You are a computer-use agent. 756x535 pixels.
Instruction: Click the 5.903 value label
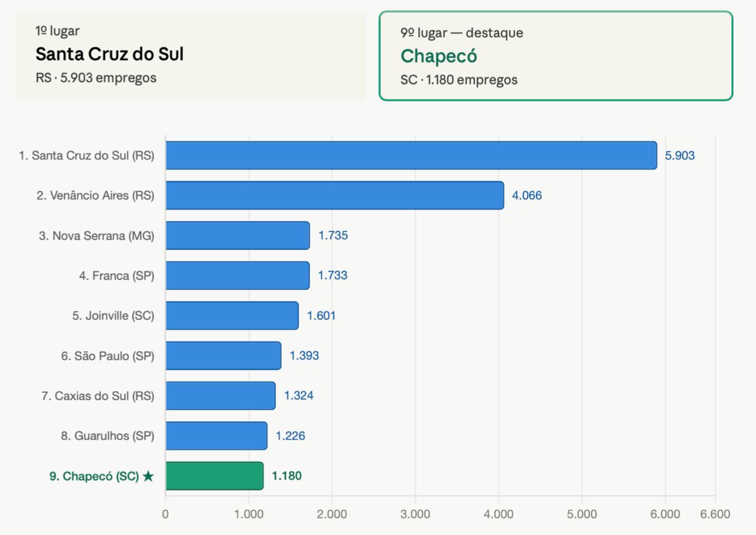[680, 155]
